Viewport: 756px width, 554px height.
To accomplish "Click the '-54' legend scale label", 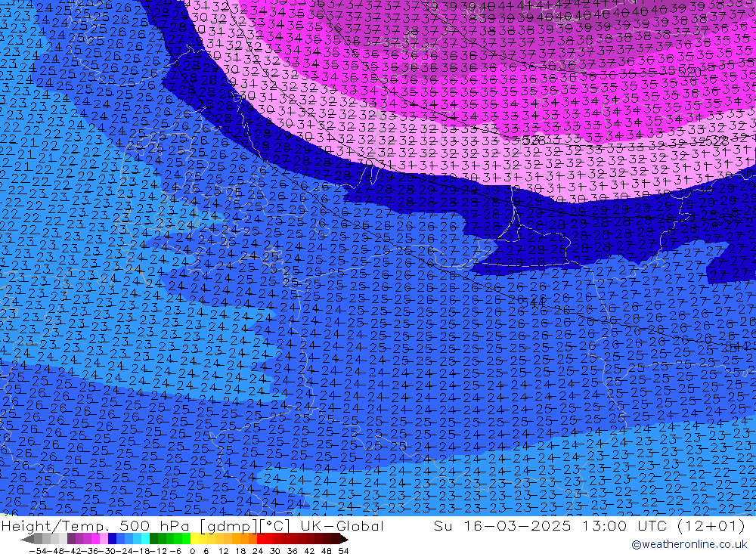I will coord(38,551).
